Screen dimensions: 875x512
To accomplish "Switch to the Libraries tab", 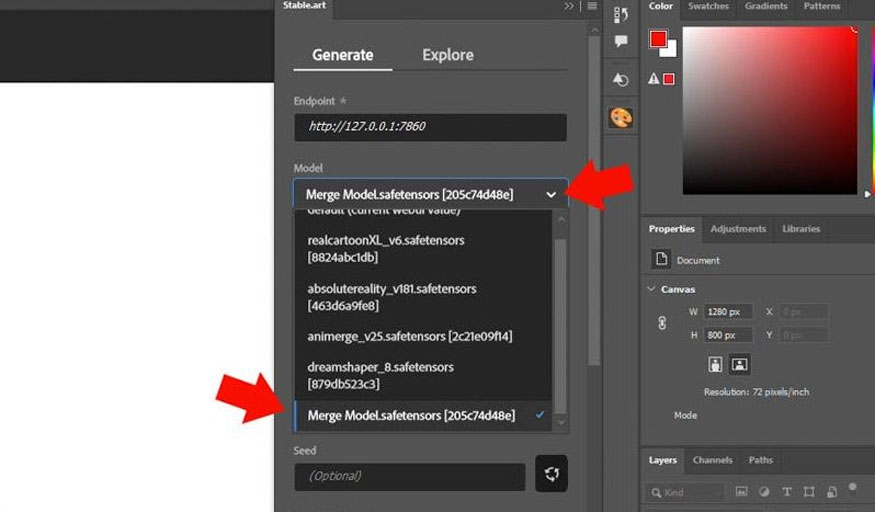I will click(x=801, y=229).
